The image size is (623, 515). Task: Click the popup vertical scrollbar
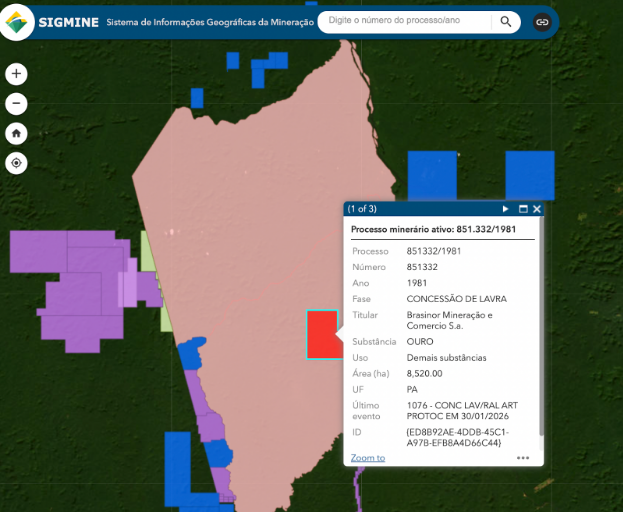(541, 330)
